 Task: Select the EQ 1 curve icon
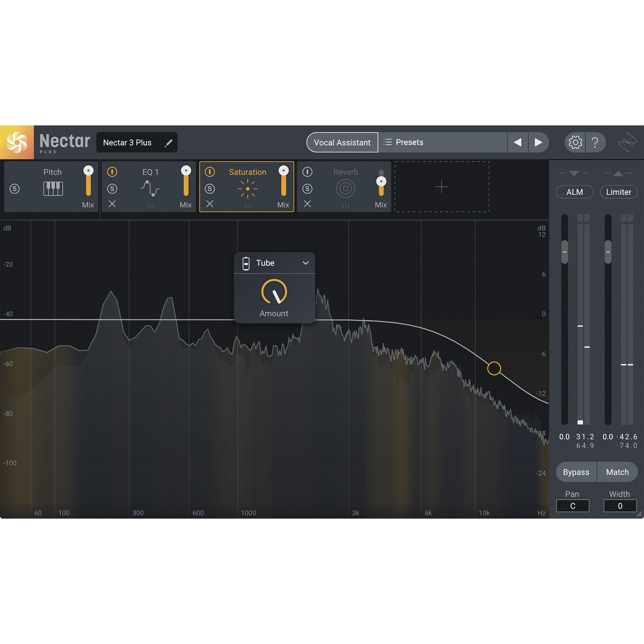(150, 188)
